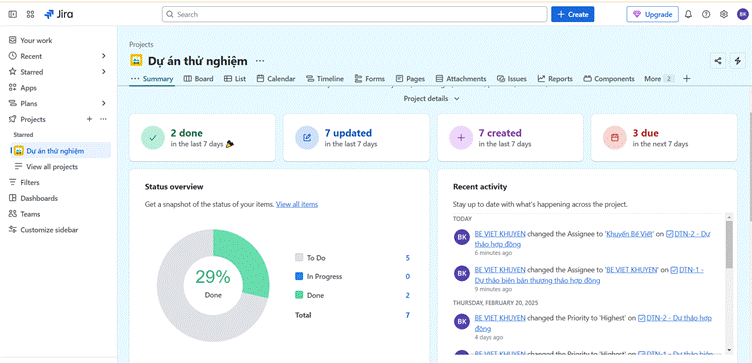Click the In Progress blue legend swatch

pos(299,276)
